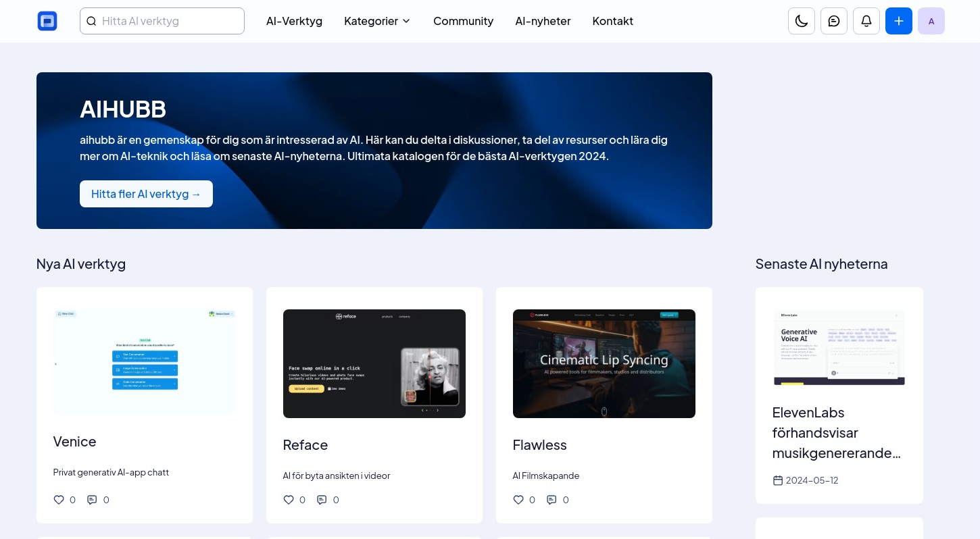
Task: Open the Flawless tool title
Action: point(539,445)
